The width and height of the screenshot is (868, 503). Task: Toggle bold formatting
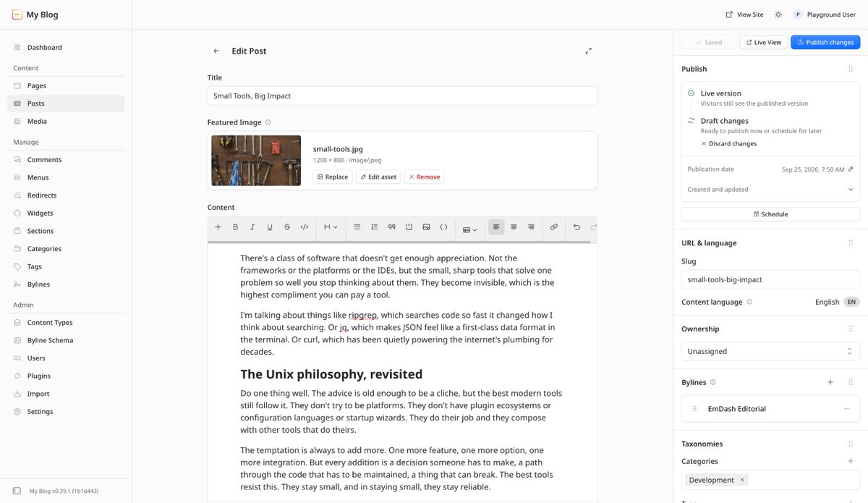[x=235, y=227]
